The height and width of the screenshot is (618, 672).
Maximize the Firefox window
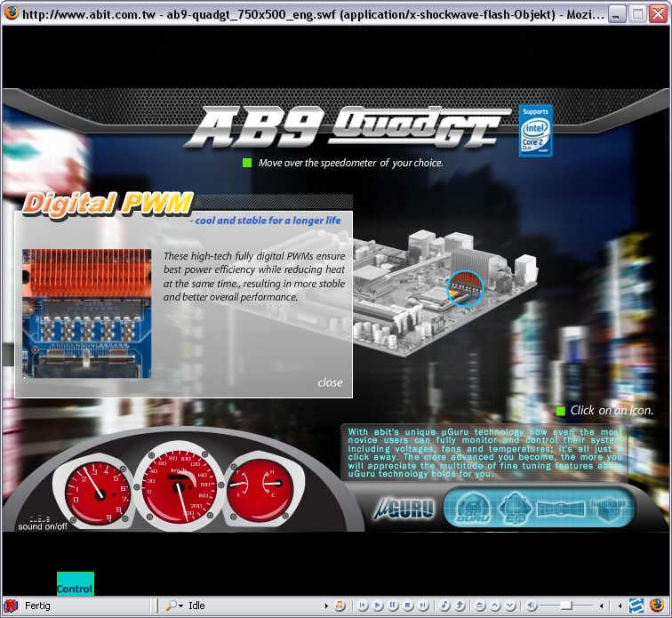pyautogui.click(x=637, y=14)
